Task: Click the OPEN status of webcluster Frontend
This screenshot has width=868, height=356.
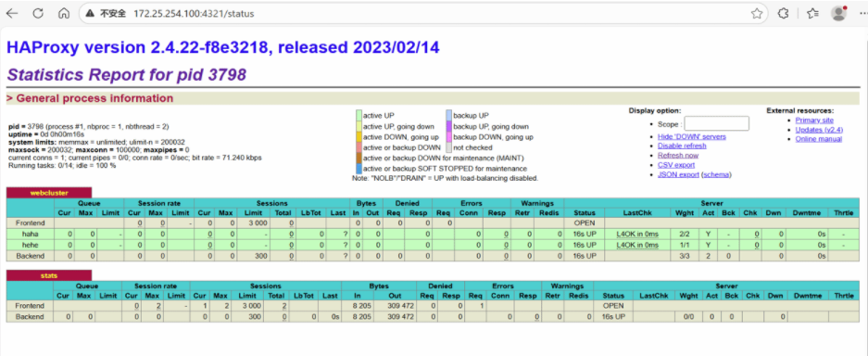Action: 584,223
